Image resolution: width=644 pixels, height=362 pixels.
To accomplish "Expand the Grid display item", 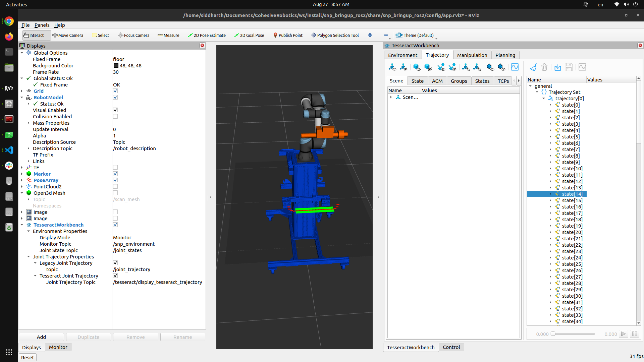I will click(22, 91).
